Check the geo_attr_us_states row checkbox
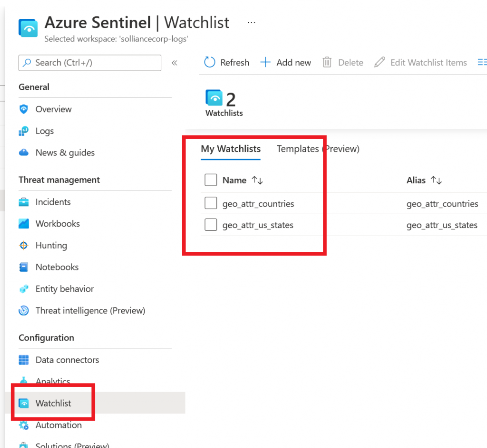The image size is (487, 448). (x=211, y=225)
